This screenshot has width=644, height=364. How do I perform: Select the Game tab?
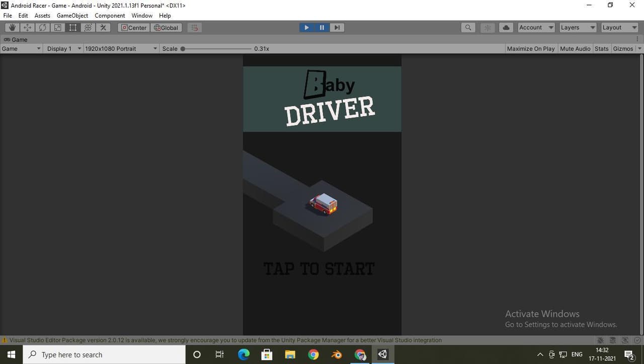[16, 39]
